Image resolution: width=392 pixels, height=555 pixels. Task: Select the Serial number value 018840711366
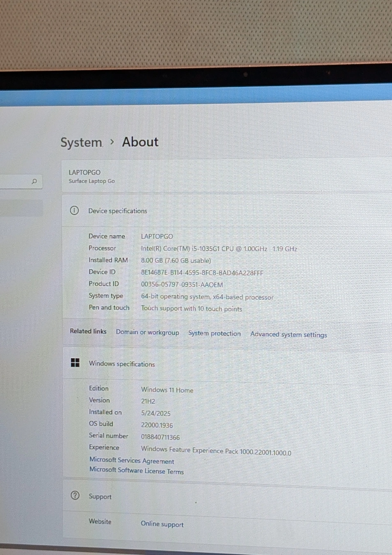160,437
